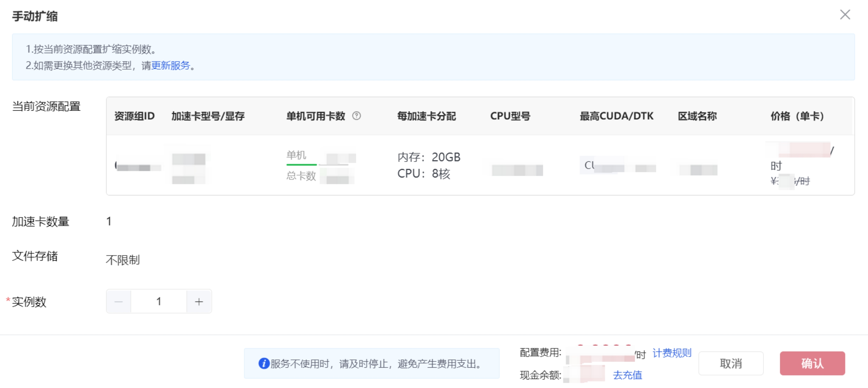Click the blue info icon in notice
This screenshot has width=868, height=388.
264,363
